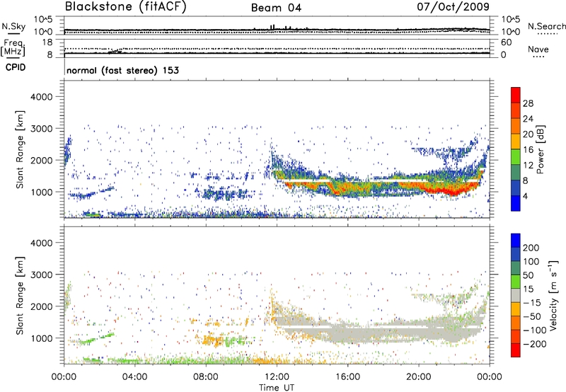The image size is (566, 392).
Task: Click the "2000" range tick in power panel
Action: [x=41, y=160]
